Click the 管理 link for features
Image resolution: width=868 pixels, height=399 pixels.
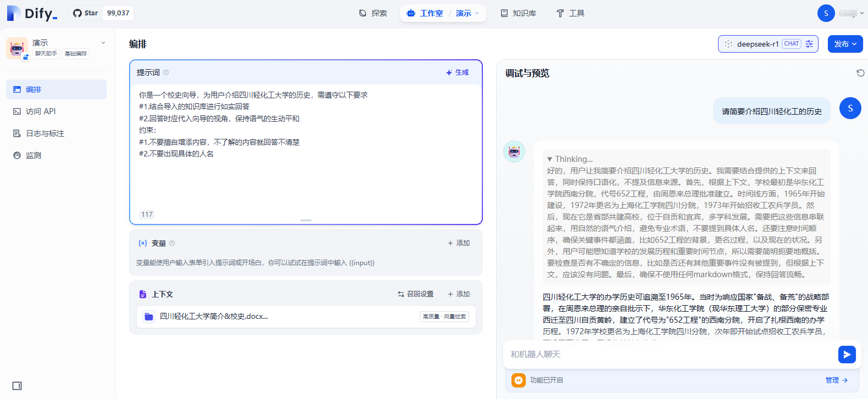click(x=836, y=380)
